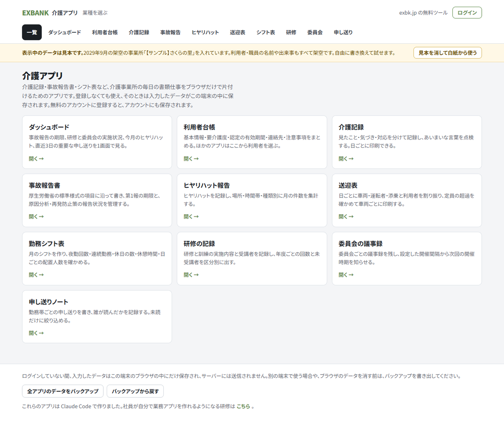This screenshot has width=504, height=433.
Task: Open 開く→ in the 申し送りノート card
Action: tap(37, 333)
